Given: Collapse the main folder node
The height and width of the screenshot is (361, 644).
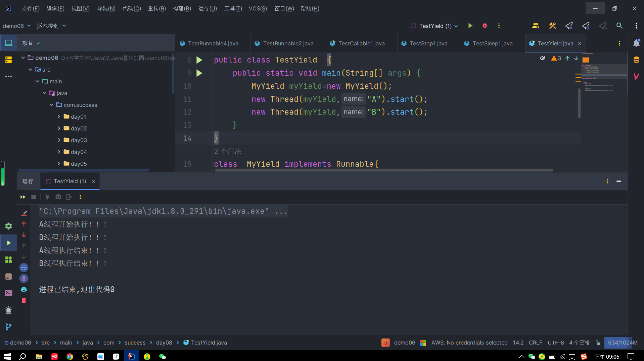Looking at the screenshot, I should [x=37, y=81].
